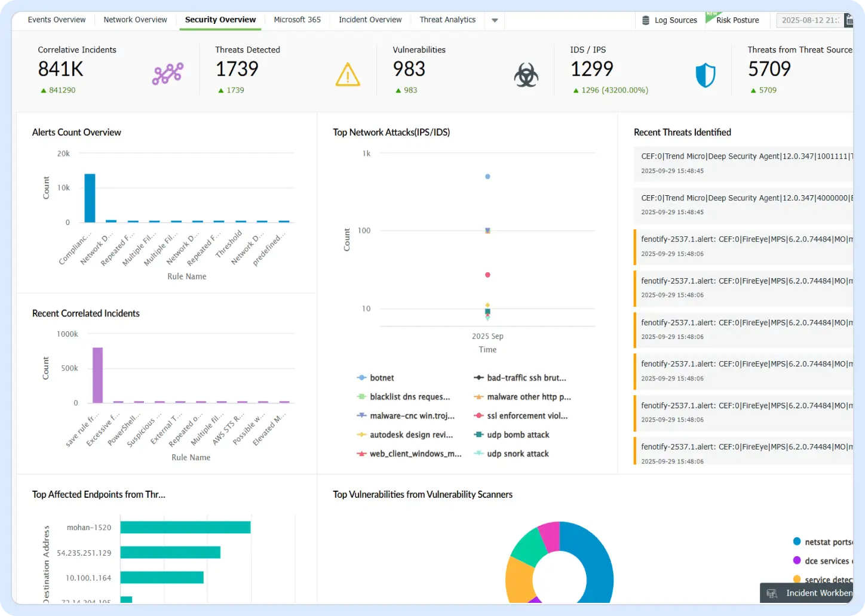Click the mohan-1520 endpoint bar
Image resolution: width=865 pixels, height=616 pixels.
pyautogui.click(x=185, y=528)
